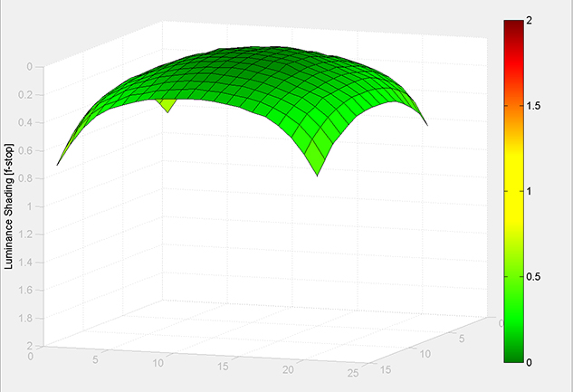The width and height of the screenshot is (573, 392).
Task: Click the green dome-shaped surface mesh
Action: pyautogui.click(x=242, y=111)
